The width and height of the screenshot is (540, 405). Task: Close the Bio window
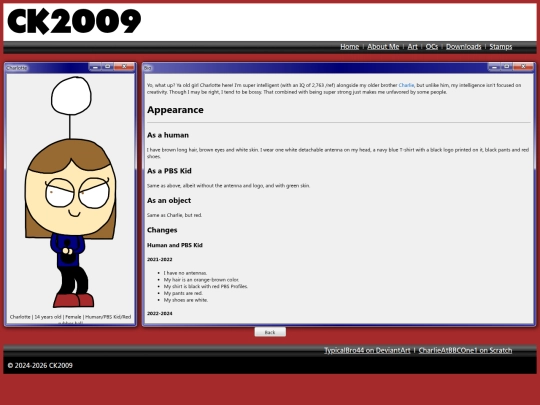coord(523,67)
